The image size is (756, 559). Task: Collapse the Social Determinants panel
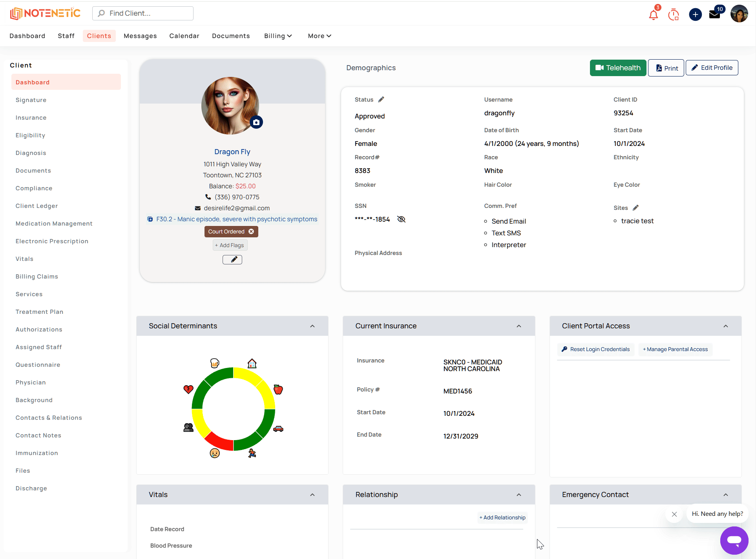point(312,326)
